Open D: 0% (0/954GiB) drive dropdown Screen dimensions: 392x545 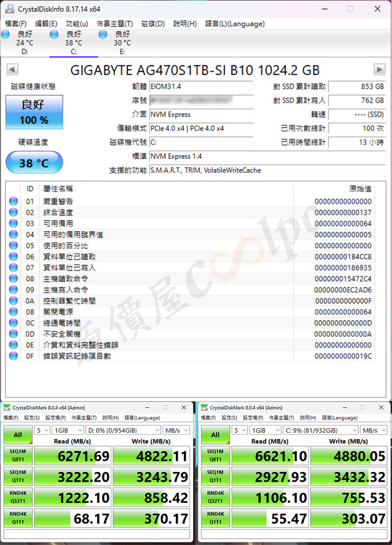point(123,430)
